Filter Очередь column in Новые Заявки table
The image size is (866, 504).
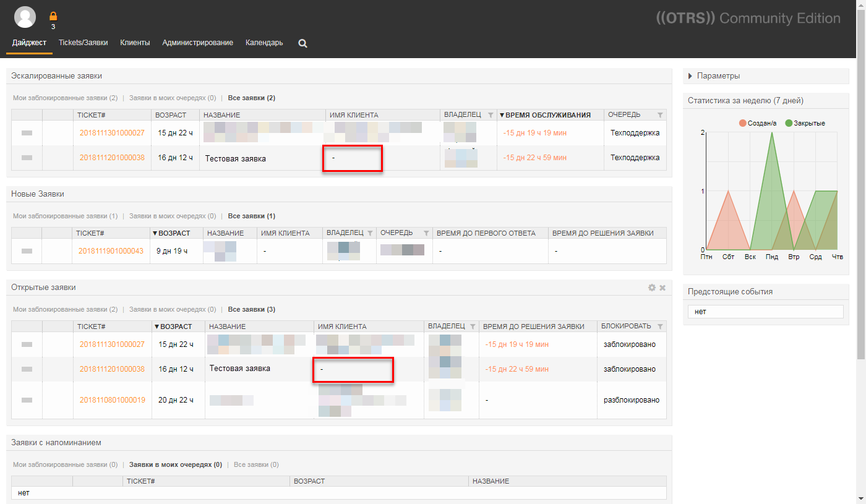pyautogui.click(x=426, y=233)
